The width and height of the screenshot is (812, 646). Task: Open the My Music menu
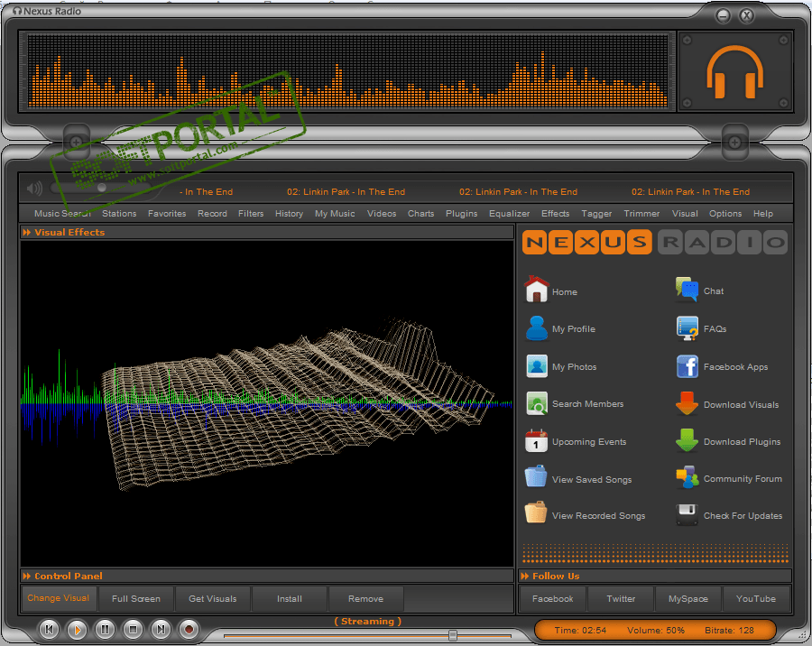335,214
